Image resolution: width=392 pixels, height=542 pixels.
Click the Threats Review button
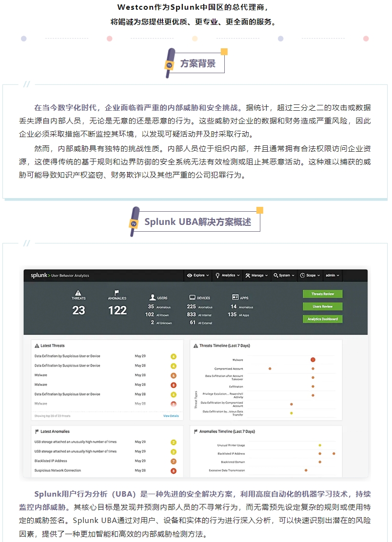(323, 294)
